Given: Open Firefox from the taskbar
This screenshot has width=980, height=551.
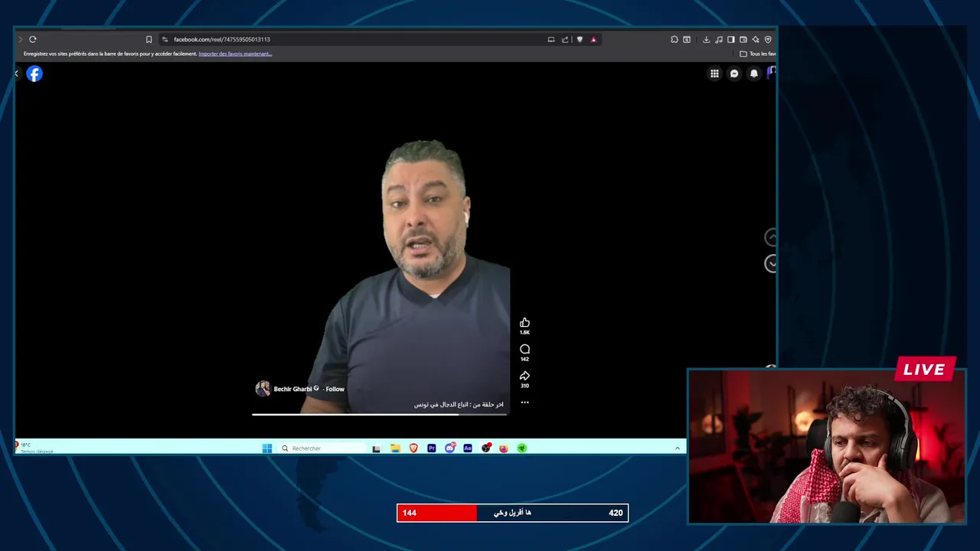Looking at the screenshot, I should tap(504, 448).
